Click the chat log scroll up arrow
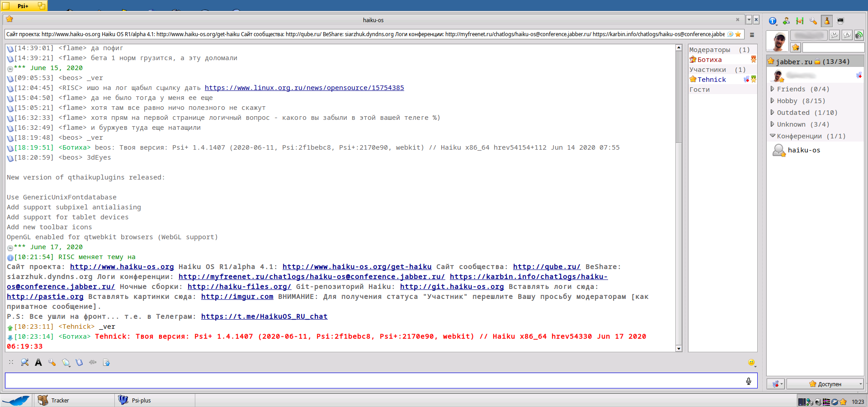868x407 pixels. coord(679,47)
